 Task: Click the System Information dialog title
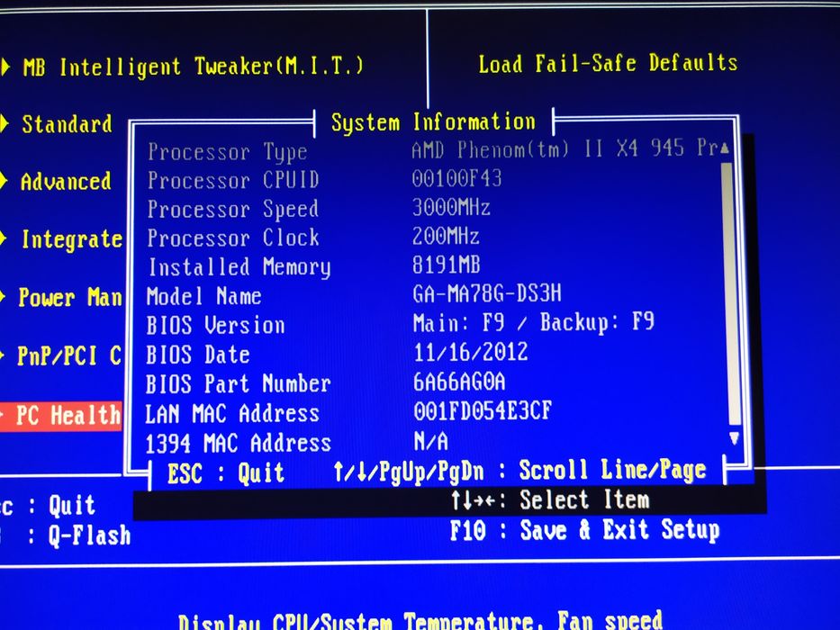433,122
